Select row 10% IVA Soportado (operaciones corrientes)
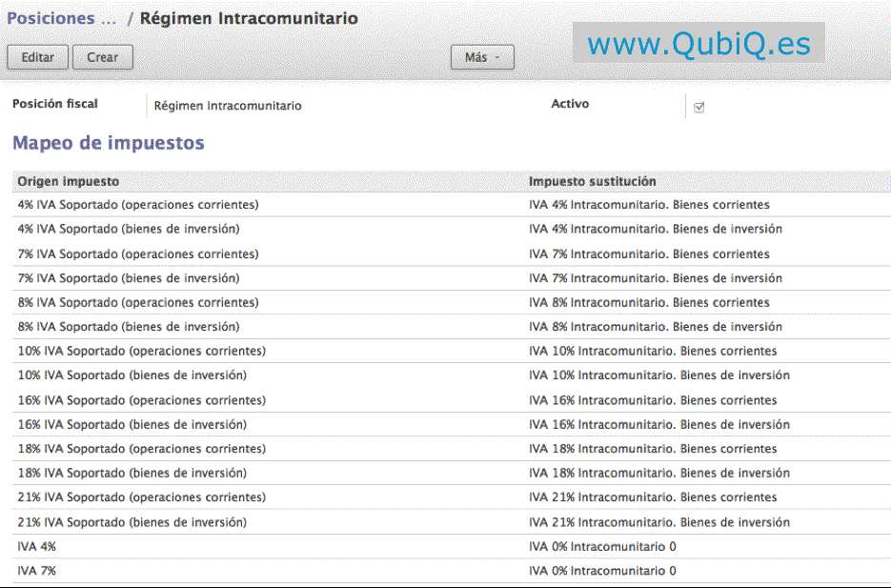 [142, 351]
